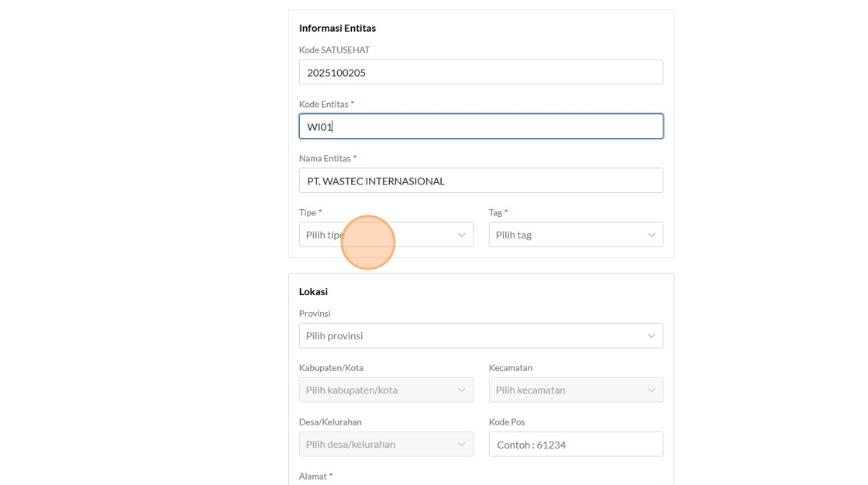This screenshot has height=485, width=868.
Task: Click the chevron arrow in the Provinsi dropdown
Action: click(651, 335)
